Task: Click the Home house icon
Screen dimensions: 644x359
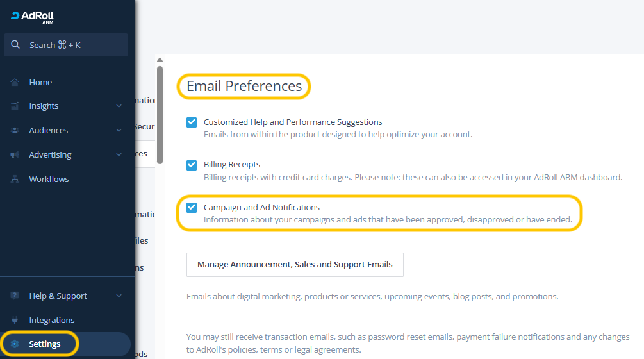Action: [15, 82]
